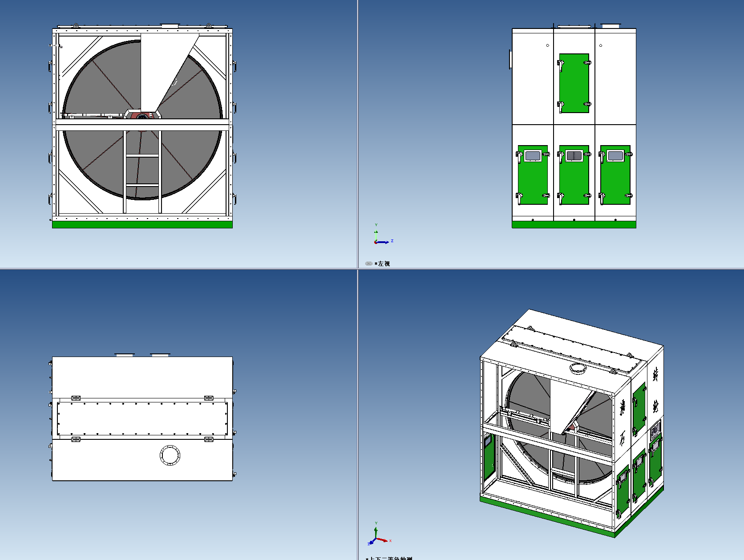Pick the lower-right hinge in the top view
744x560 pixels.
pyautogui.click(x=209, y=439)
